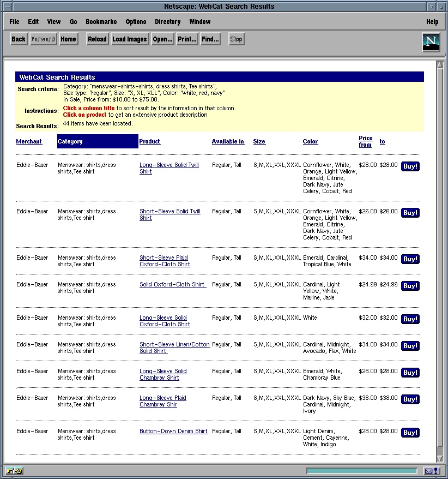Open Long-Sleeve Solid Twill Shirt product link
Image resolution: width=448 pixels, height=479 pixels.
click(169, 169)
